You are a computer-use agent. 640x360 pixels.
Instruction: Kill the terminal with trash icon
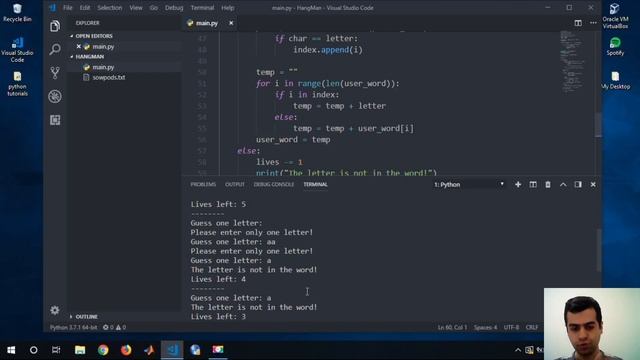click(x=548, y=184)
